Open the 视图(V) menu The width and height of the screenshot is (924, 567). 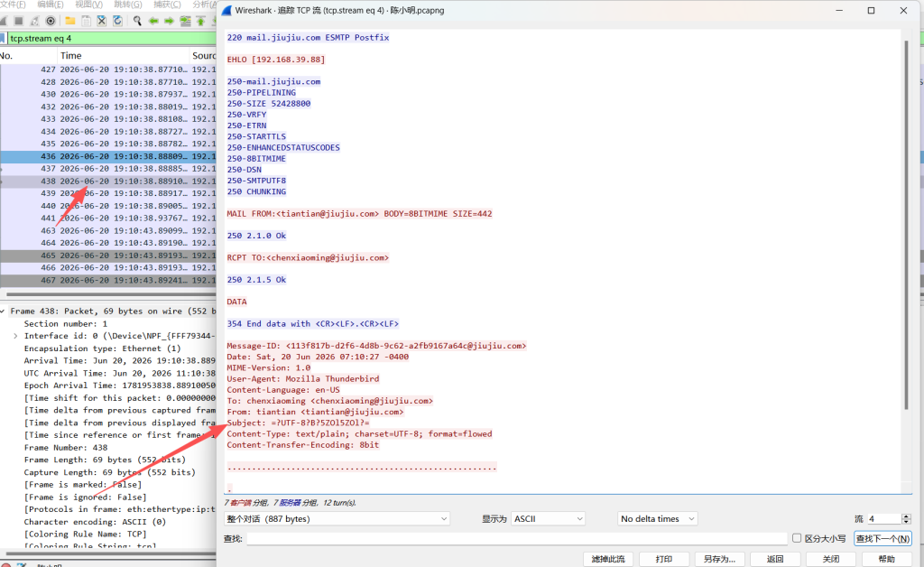[88, 5]
